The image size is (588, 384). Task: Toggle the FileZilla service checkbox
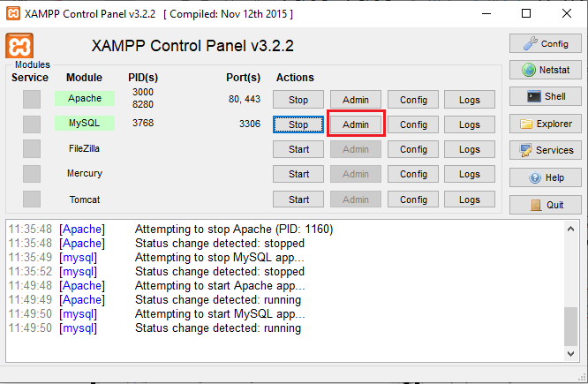click(x=32, y=149)
